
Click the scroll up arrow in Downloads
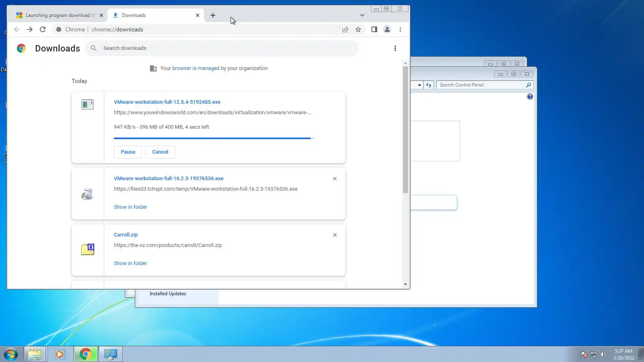tap(405, 63)
